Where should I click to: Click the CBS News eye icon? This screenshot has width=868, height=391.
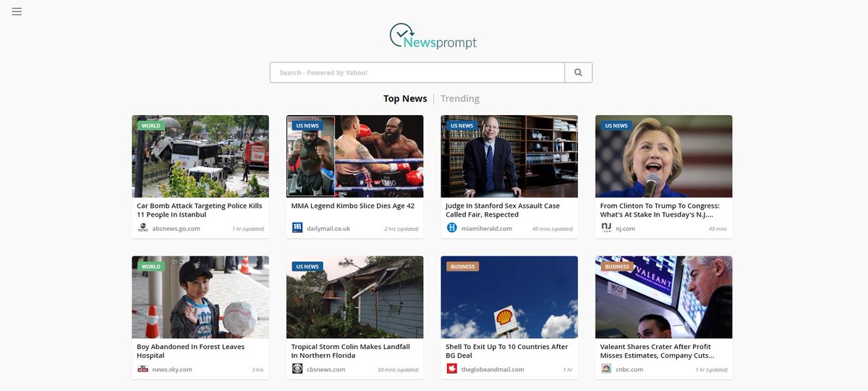point(297,369)
